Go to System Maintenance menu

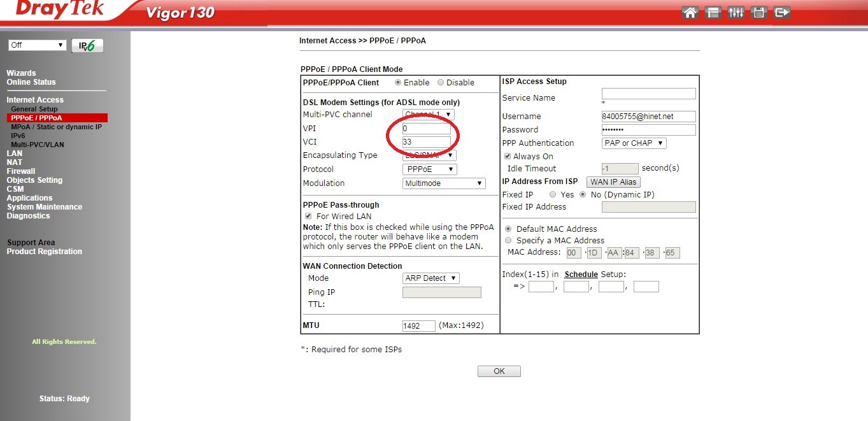coord(45,207)
